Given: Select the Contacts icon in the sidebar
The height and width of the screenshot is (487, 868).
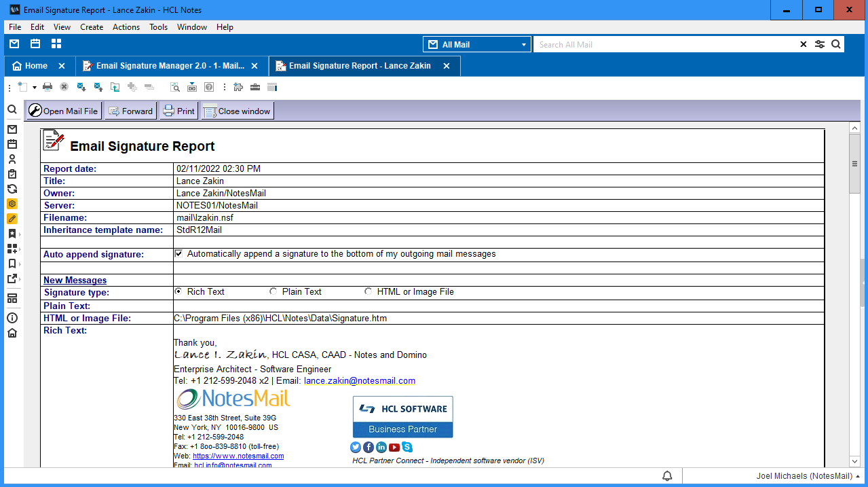Looking at the screenshot, I should (x=12, y=158).
